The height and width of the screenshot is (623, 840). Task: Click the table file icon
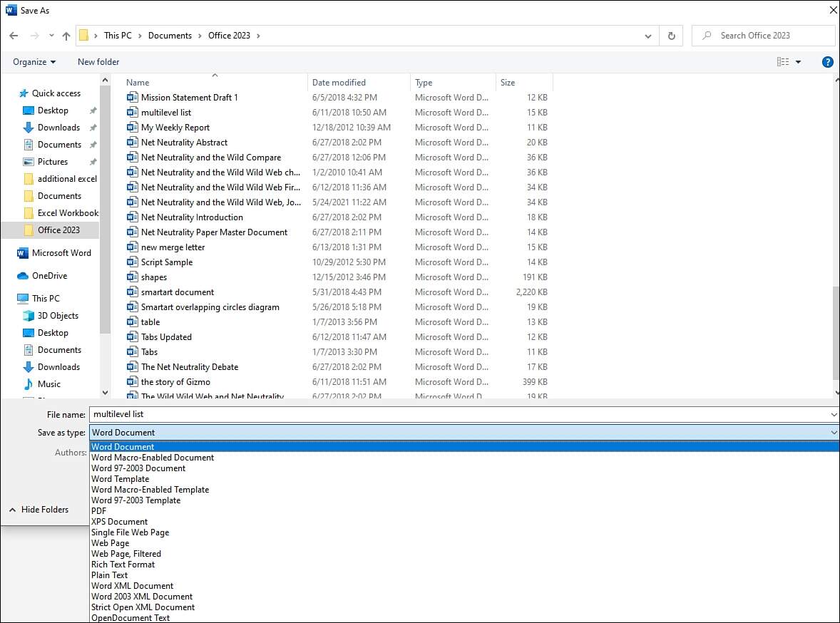click(x=133, y=322)
